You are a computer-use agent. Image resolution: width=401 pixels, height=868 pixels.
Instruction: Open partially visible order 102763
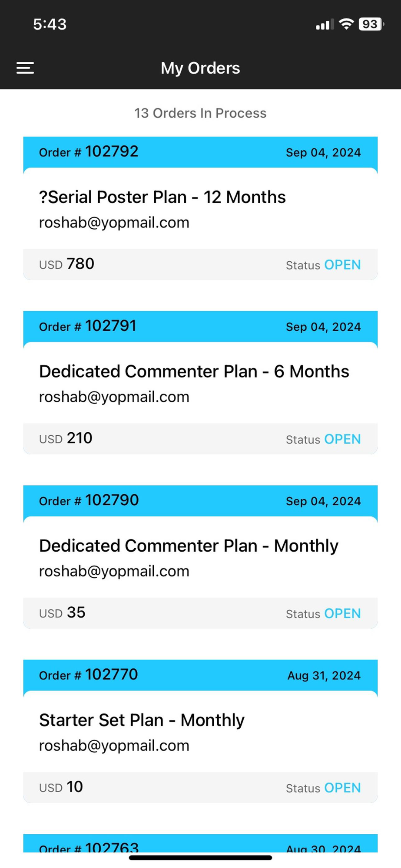(x=200, y=843)
